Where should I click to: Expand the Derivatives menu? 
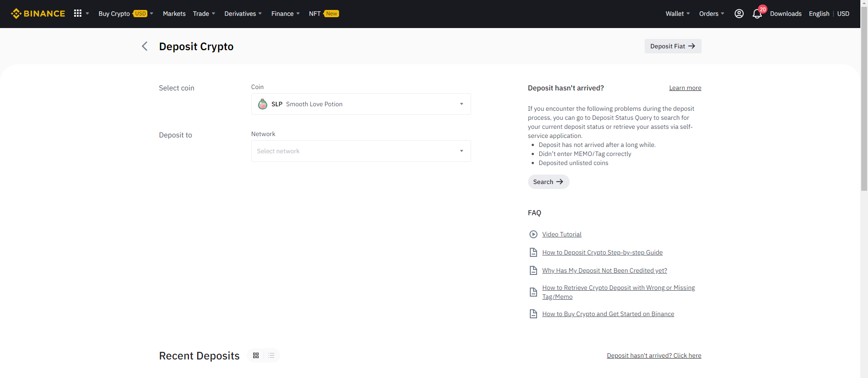point(243,14)
